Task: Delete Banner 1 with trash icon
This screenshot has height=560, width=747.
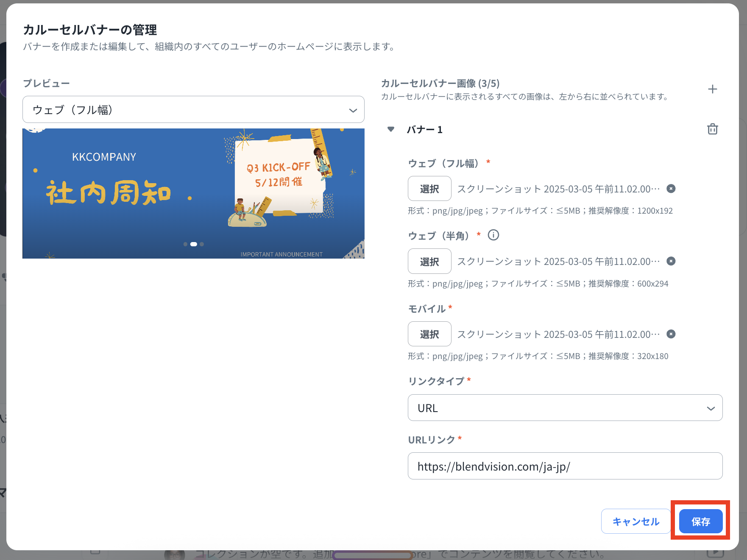Action: (x=712, y=129)
